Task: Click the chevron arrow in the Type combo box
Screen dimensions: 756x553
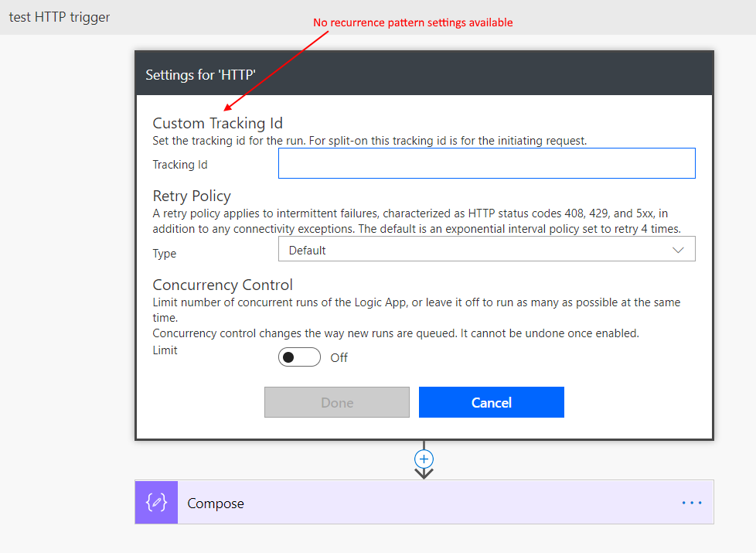Action: click(x=678, y=250)
